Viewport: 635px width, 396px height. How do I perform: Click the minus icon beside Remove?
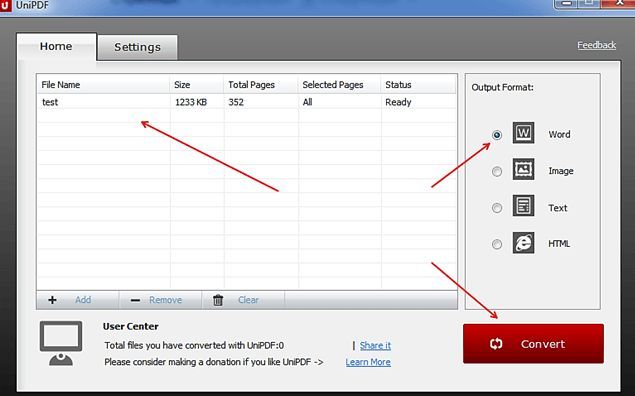pyautogui.click(x=135, y=300)
